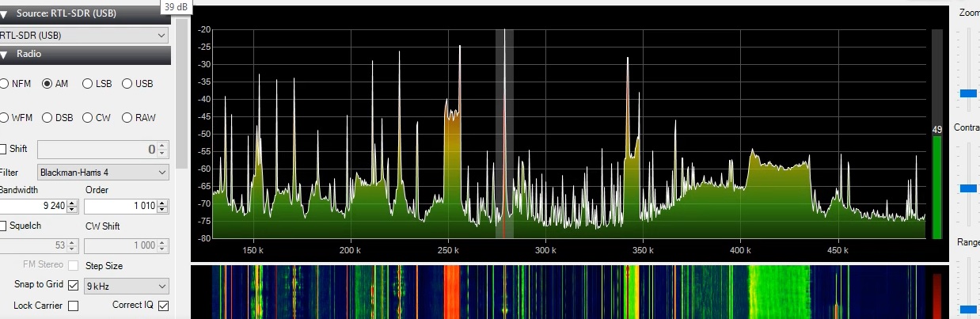Screen dimensions: 980x319
Task: Toggle the FM Stereo checkbox
Action: pos(74,266)
